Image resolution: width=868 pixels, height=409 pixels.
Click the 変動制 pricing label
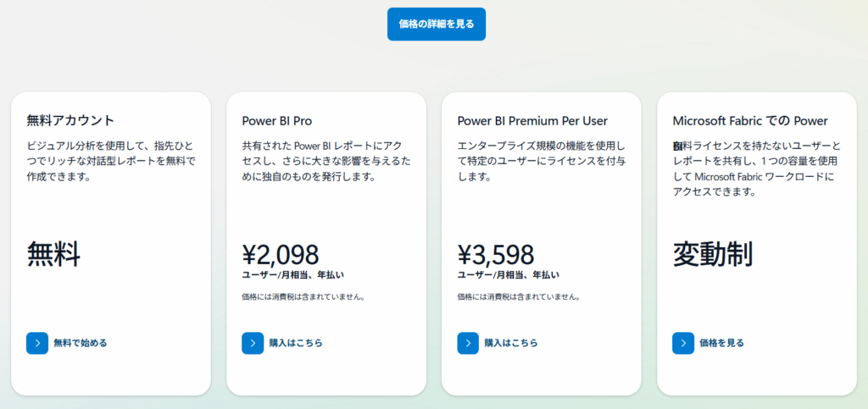coord(712,255)
